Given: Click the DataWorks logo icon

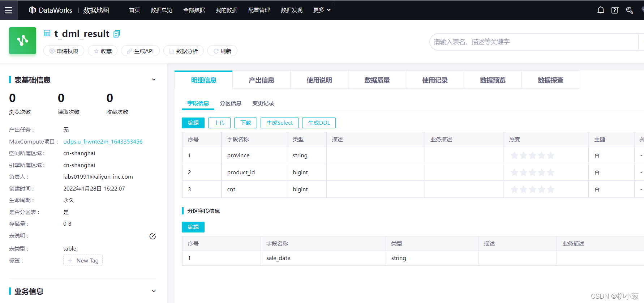Looking at the screenshot, I should [33, 10].
